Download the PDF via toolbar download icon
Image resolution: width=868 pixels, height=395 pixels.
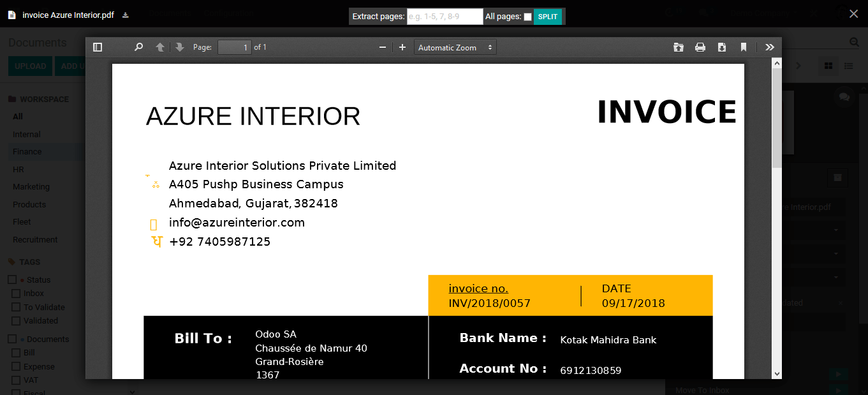pyautogui.click(x=722, y=47)
